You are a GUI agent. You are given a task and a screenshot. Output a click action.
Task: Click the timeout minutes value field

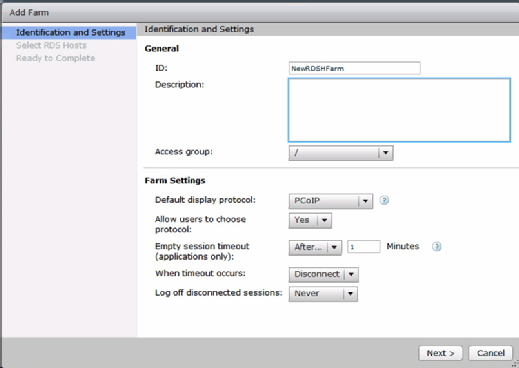[364, 247]
